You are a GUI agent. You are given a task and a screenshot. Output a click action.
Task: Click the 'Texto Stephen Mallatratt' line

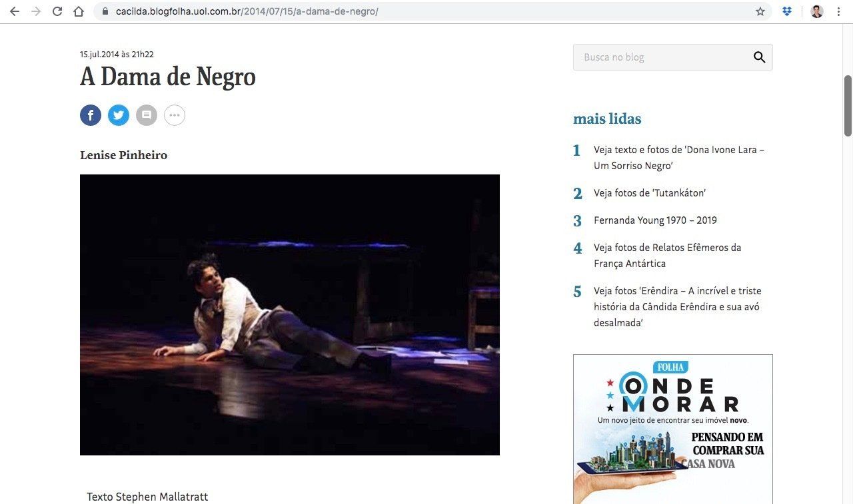(x=147, y=497)
